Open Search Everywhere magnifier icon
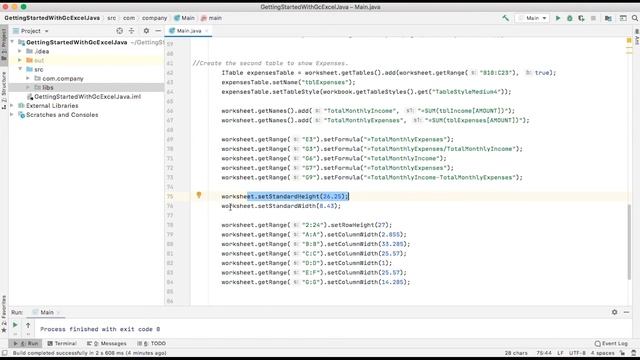The height and width of the screenshot is (360, 640). [x=635, y=18]
